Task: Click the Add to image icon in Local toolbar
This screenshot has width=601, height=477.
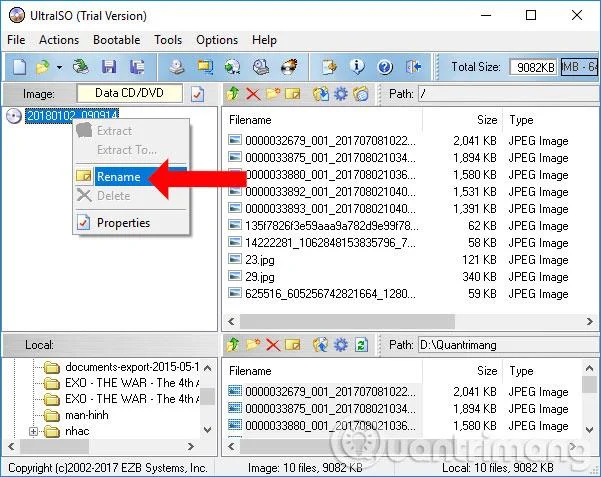Action: pos(321,345)
